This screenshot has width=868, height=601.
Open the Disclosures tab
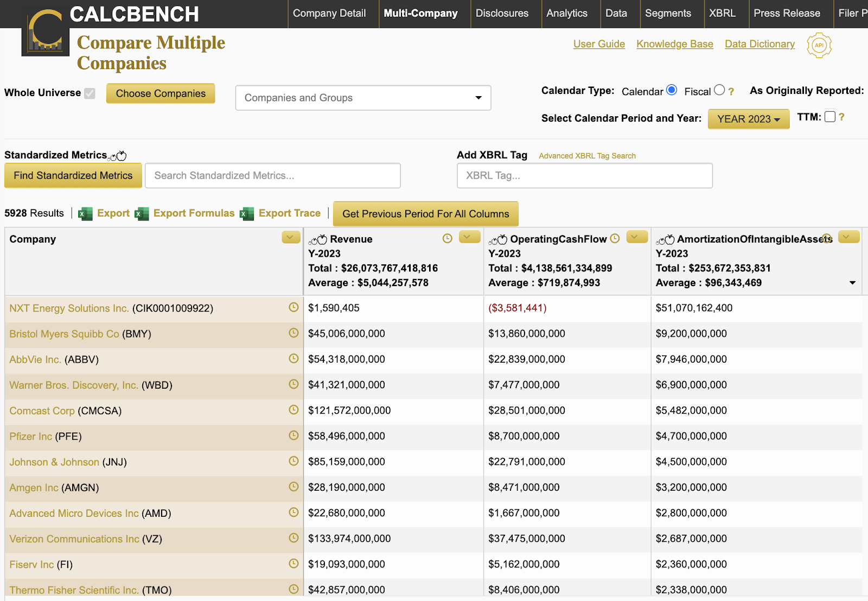tap(502, 13)
